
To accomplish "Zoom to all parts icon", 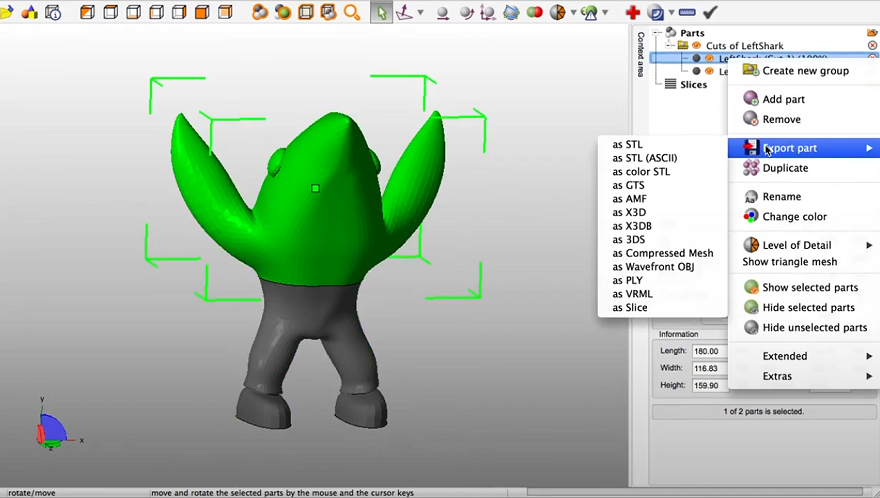I will (260, 12).
